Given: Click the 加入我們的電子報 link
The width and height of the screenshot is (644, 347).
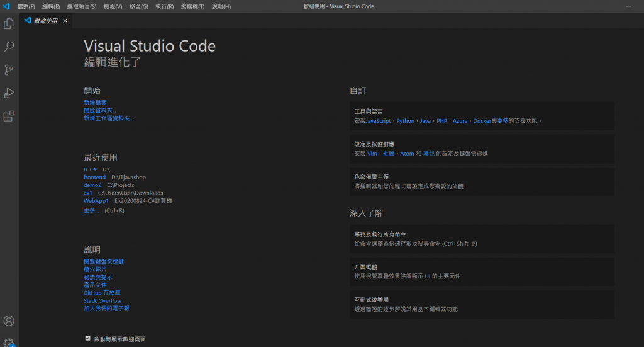Looking at the screenshot, I should [106, 309].
